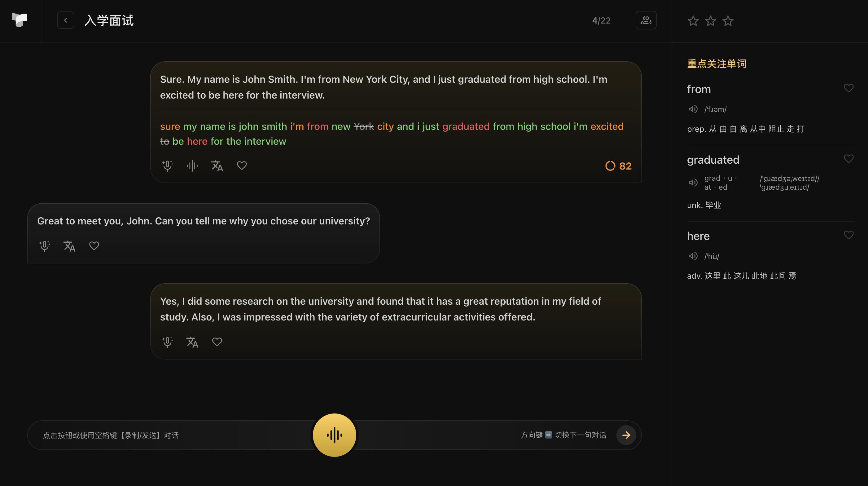
Task: Play the recorded waveform in the first reply
Action: 192,166
